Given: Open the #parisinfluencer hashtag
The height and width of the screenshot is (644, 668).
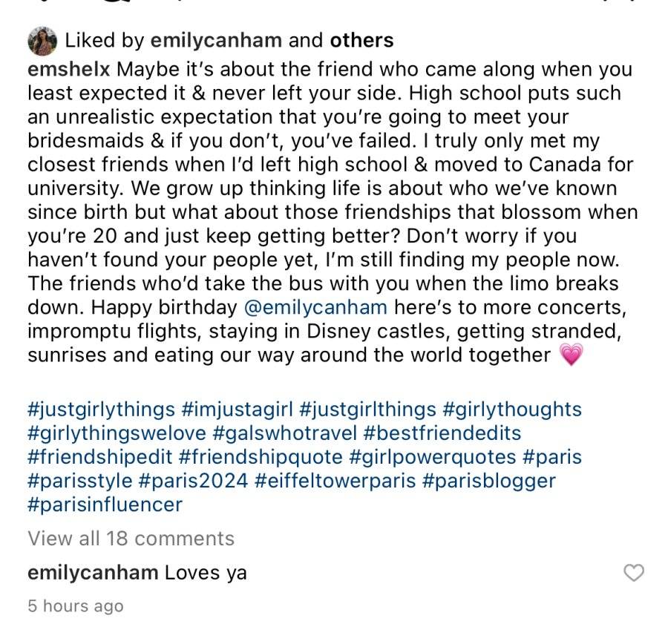Looking at the screenshot, I should (105, 505).
